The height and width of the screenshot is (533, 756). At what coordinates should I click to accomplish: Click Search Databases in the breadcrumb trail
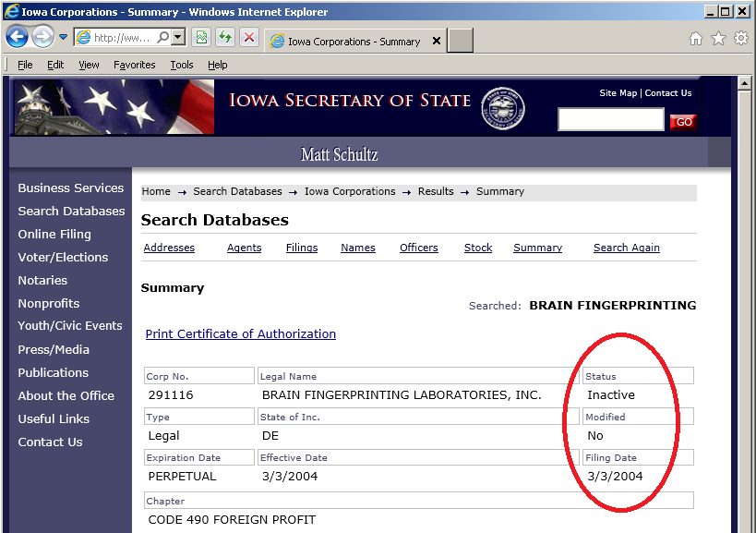point(238,191)
